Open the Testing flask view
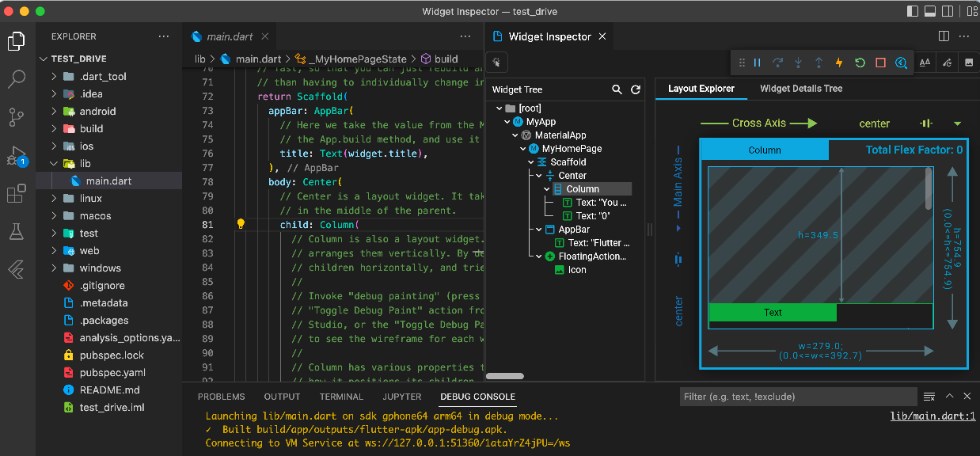The height and width of the screenshot is (456, 980). tap(17, 231)
